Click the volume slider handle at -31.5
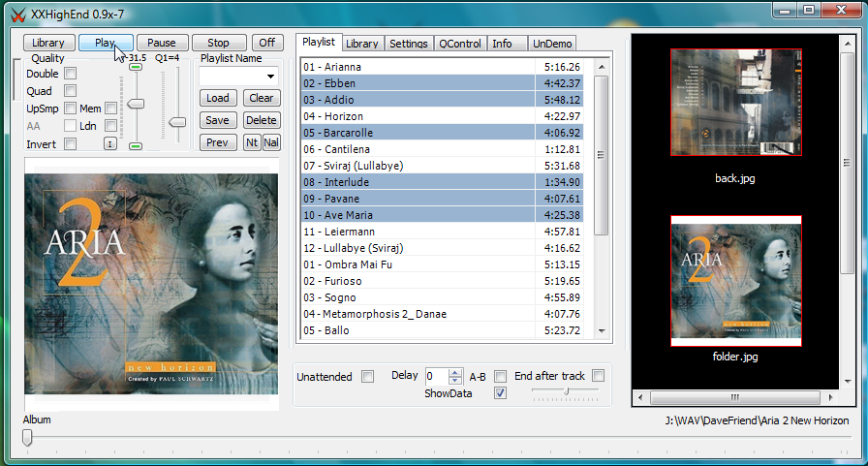Screen dimensions: 868x466 137,104
